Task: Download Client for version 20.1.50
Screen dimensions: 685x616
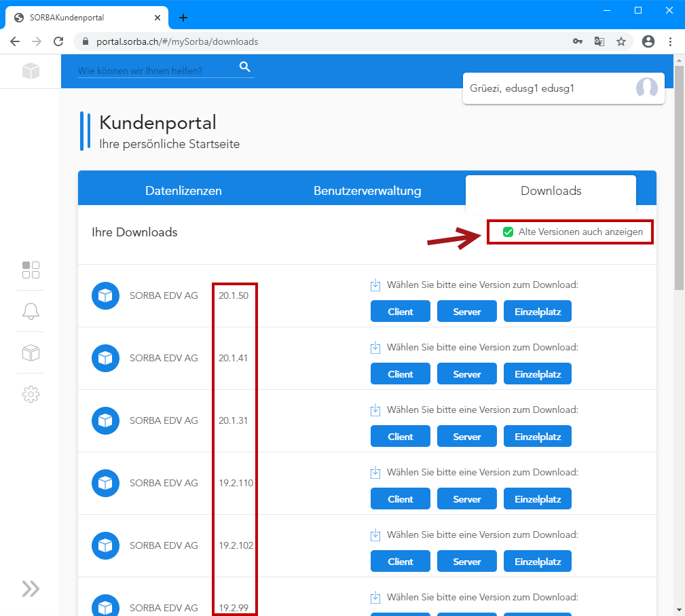Action: 401,312
